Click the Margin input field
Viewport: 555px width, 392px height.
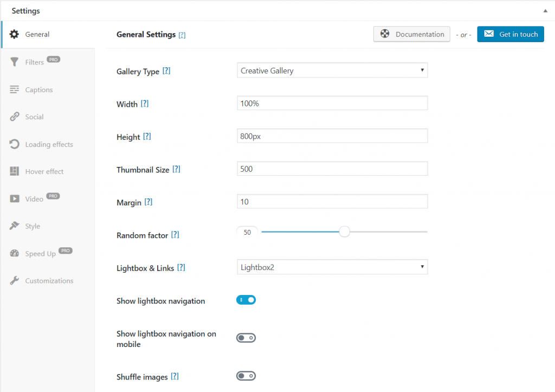tap(332, 202)
